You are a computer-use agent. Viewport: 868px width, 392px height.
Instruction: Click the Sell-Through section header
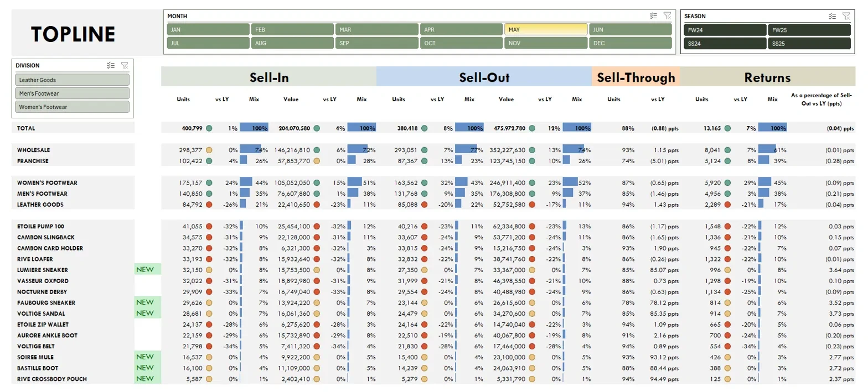click(x=635, y=77)
